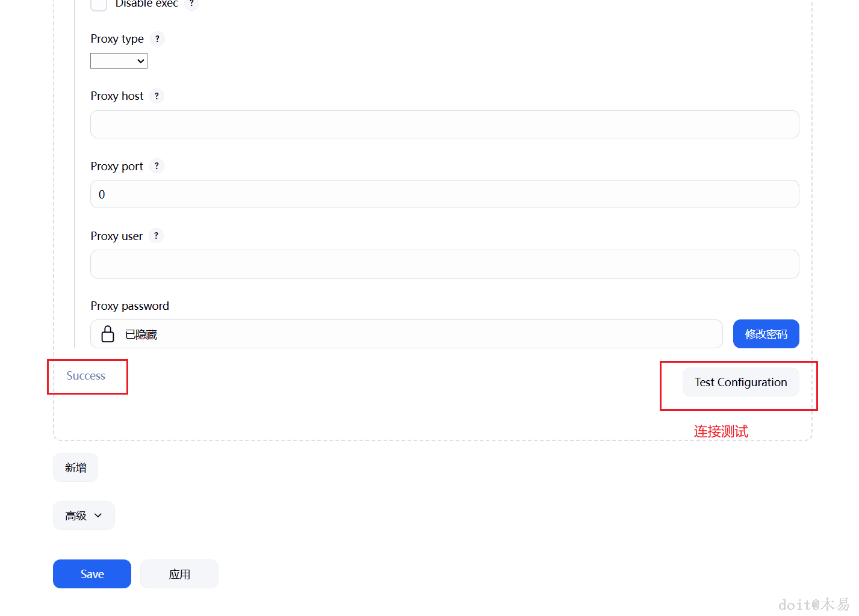This screenshot has width=859, height=616.
Task: Click the hidden Proxy password field
Action: coord(421,334)
